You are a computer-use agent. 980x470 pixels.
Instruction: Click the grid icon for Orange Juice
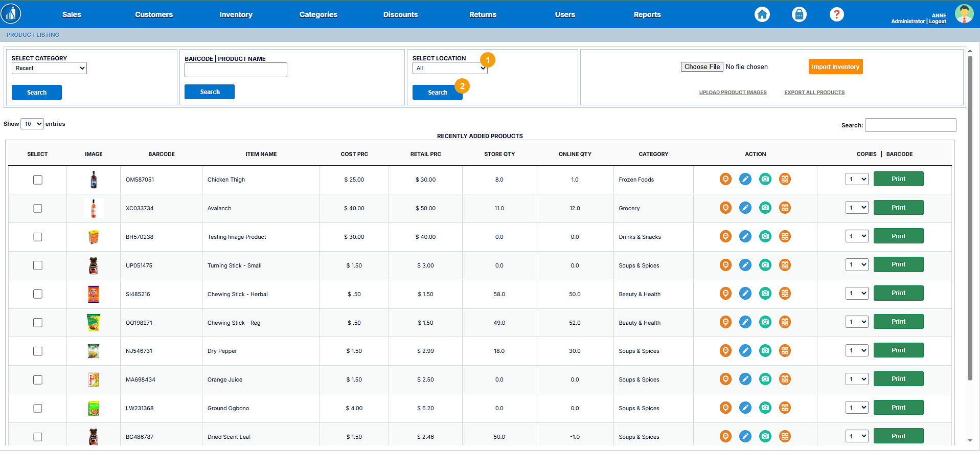pyautogui.click(x=785, y=379)
